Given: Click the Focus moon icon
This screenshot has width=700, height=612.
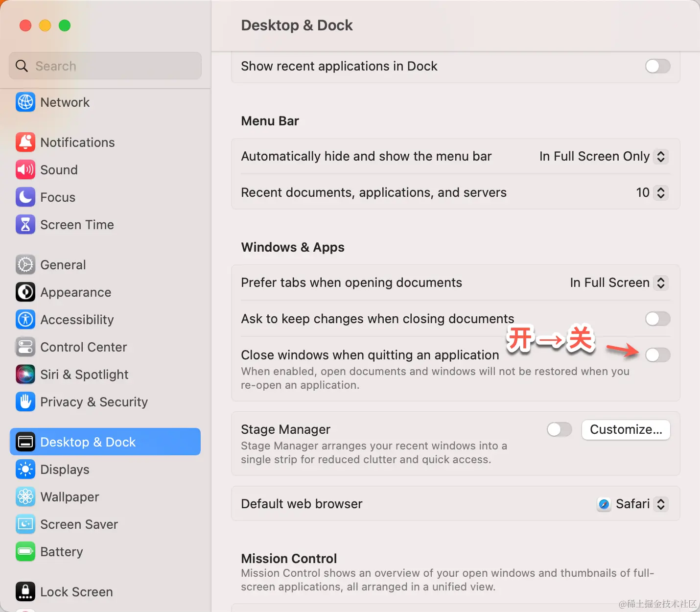Looking at the screenshot, I should tap(25, 197).
